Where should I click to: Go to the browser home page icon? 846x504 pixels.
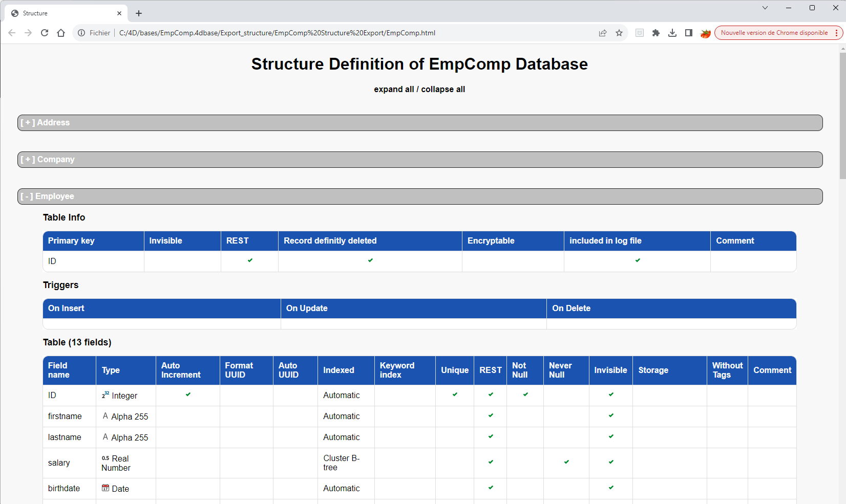tap(61, 33)
